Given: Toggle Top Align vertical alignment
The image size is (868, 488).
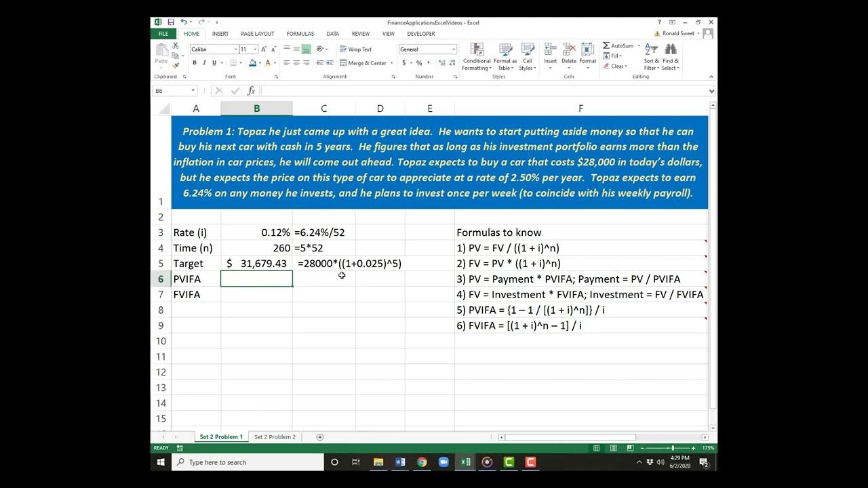Looking at the screenshot, I should pos(287,49).
